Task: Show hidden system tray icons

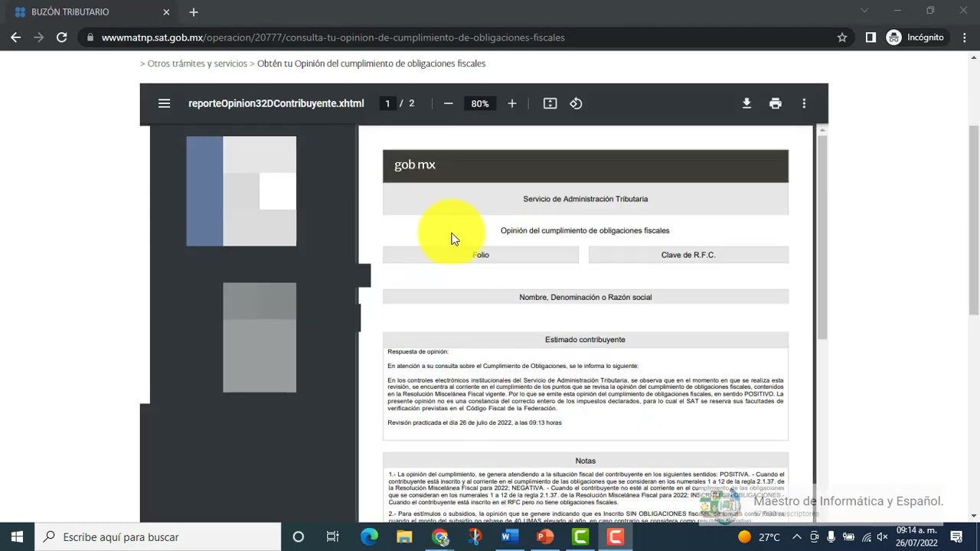Action: (797, 536)
